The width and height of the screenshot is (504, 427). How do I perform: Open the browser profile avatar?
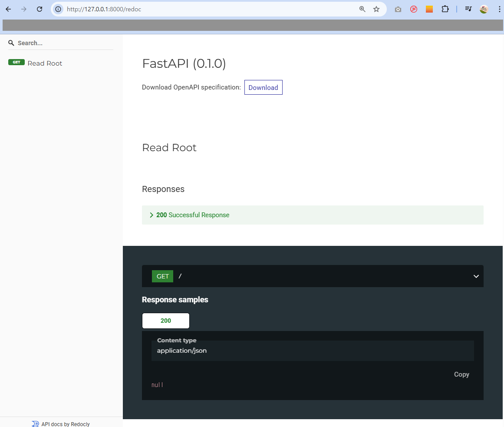[x=484, y=9]
